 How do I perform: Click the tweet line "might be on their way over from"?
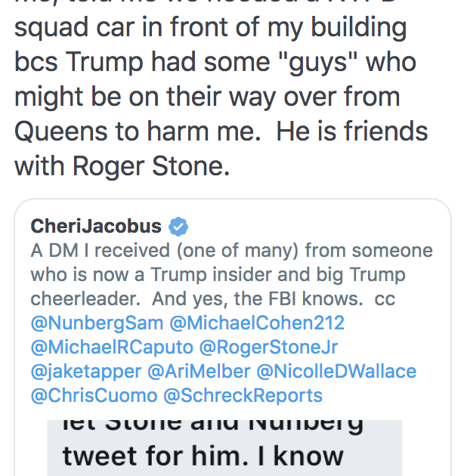(207, 97)
